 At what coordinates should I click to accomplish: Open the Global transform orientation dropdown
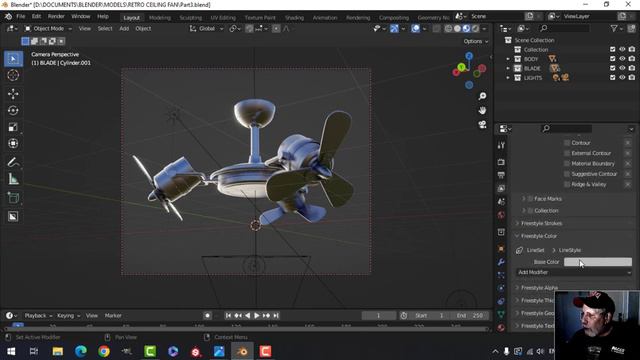(x=207, y=29)
